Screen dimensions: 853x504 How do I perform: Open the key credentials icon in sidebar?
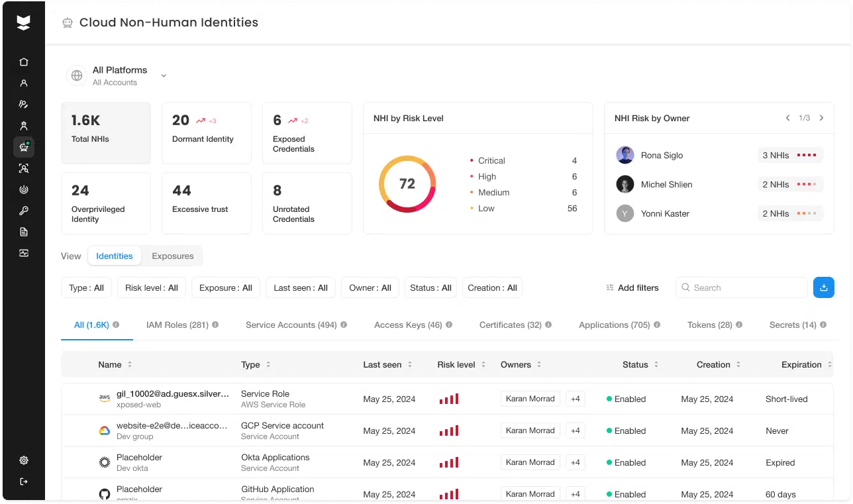pyautogui.click(x=24, y=211)
